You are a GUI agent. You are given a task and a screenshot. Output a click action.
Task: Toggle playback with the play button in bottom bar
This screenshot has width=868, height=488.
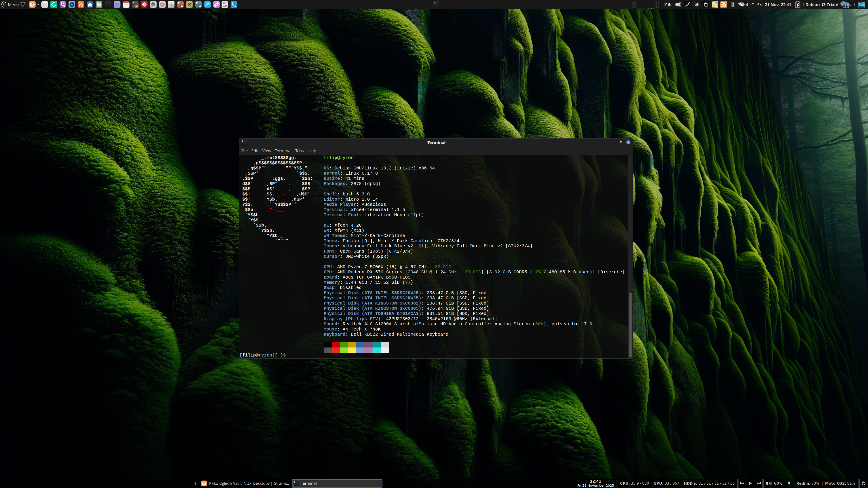coord(750,483)
